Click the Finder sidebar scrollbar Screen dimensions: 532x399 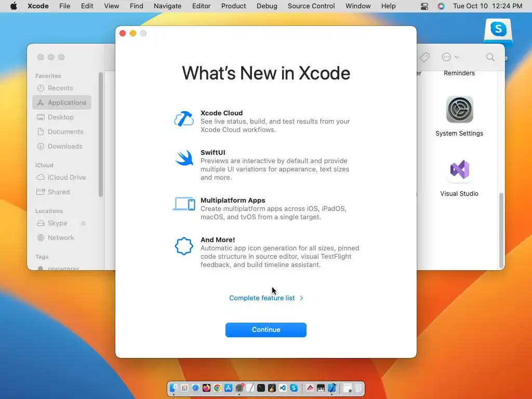(x=100, y=135)
